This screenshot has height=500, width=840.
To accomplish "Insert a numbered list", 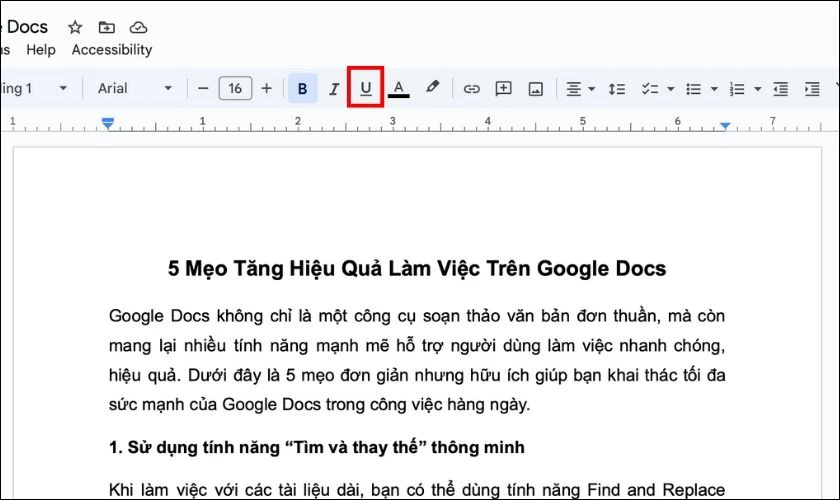I will tap(737, 89).
